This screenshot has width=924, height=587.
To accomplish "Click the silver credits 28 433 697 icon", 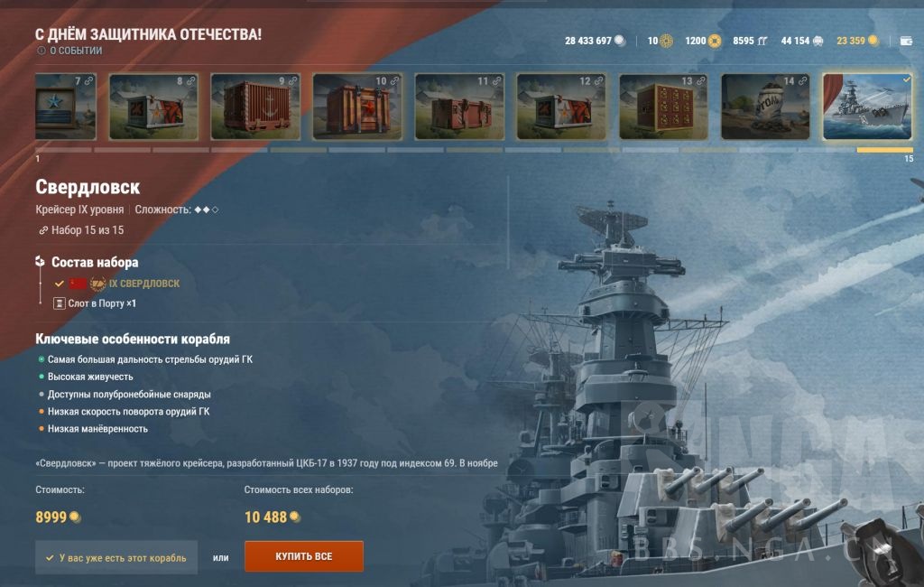I will (619, 40).
